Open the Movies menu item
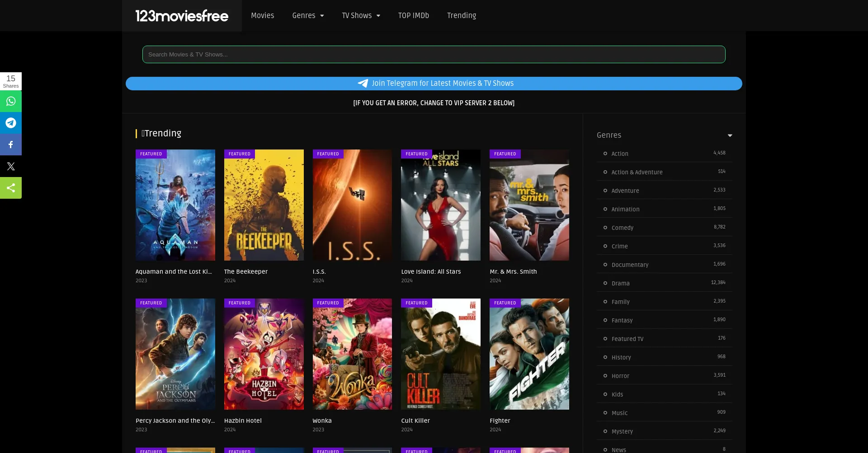Viewport: 868px width, 453px height. pos(262,16)
